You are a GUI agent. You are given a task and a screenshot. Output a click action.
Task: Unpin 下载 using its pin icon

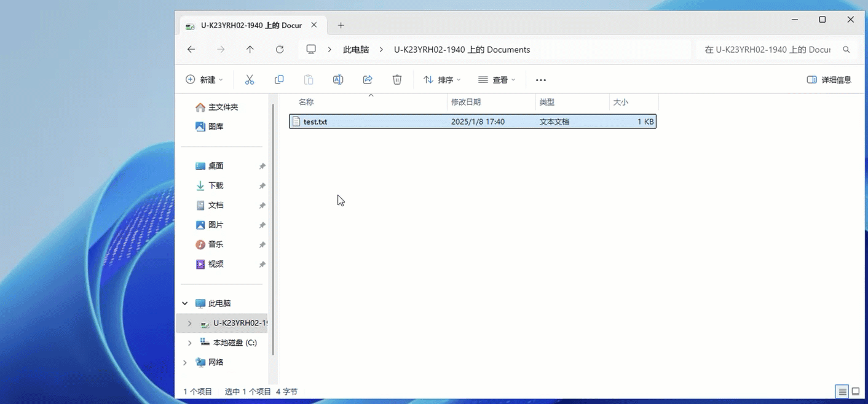click(x=262, y=186)
